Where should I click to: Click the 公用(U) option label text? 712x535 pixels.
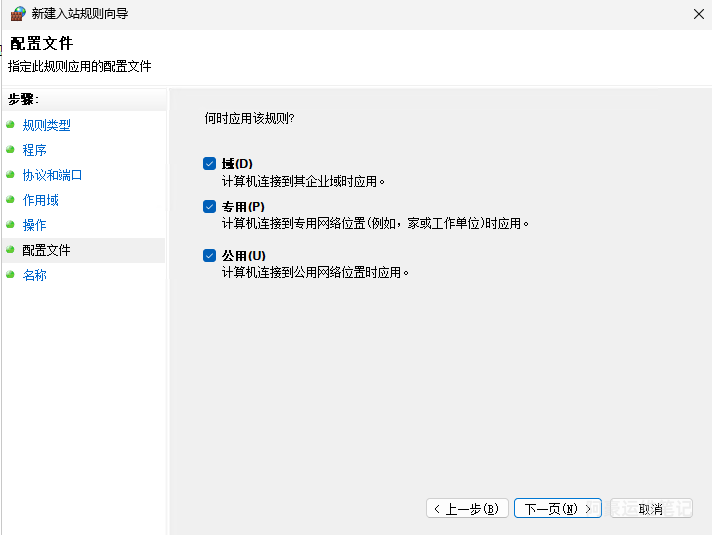click(x=244, y=256)
